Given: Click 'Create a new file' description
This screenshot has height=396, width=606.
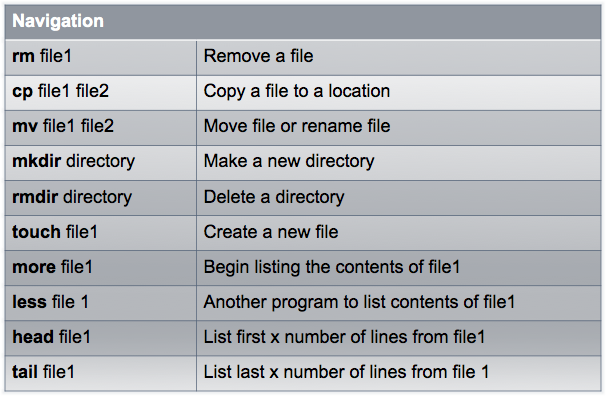Looking at the screenshot, I should [271, 232].
